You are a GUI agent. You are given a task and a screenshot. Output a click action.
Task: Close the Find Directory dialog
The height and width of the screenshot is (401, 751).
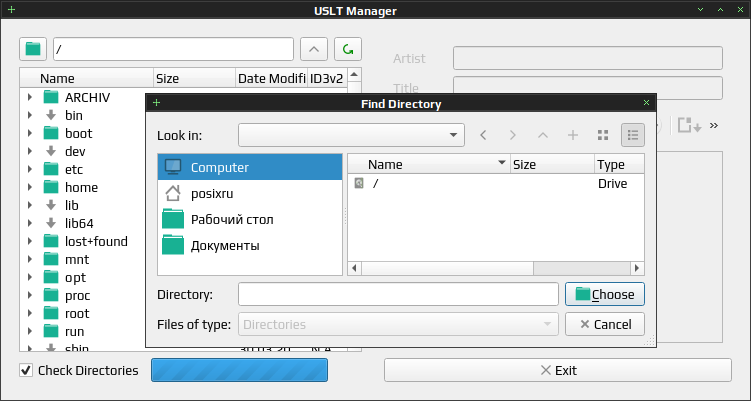pyautogui.click(x=646, y=103)
